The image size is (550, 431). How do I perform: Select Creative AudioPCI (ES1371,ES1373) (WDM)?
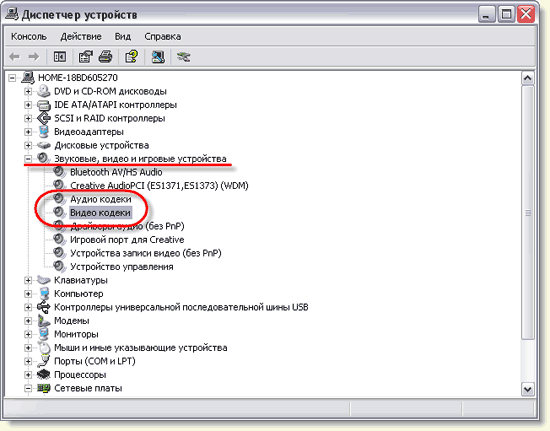pyautogui.click(x=159, y=186)
